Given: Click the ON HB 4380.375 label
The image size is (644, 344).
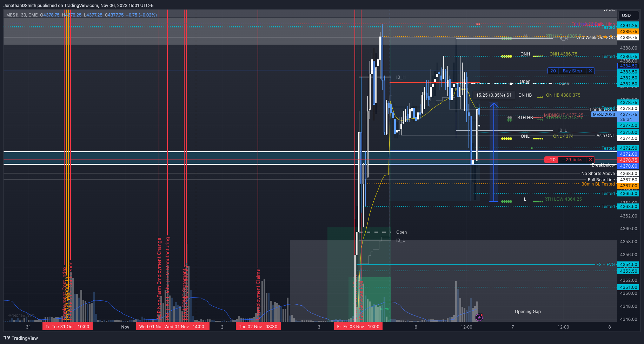Looking at the screenshot, I should click(563, 95).
